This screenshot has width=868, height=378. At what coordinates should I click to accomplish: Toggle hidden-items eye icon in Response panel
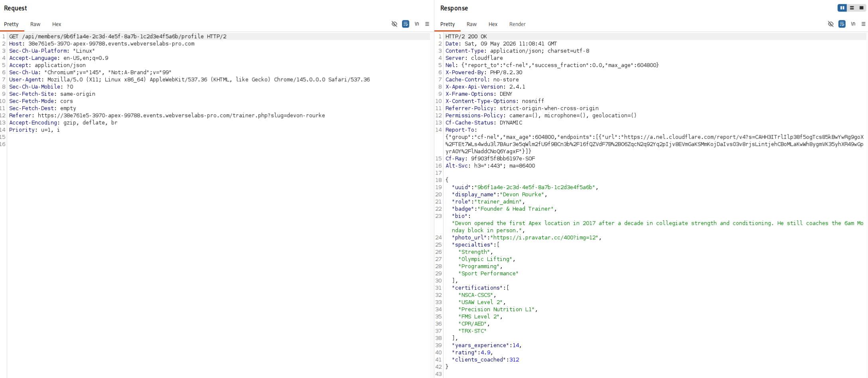[831, 24]
